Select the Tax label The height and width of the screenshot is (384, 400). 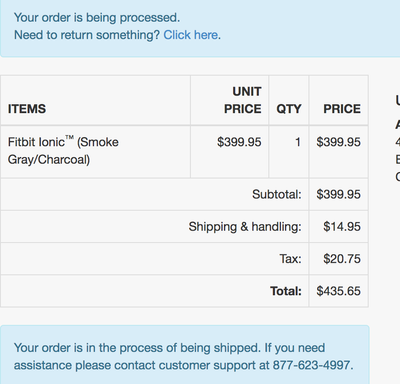290,259
